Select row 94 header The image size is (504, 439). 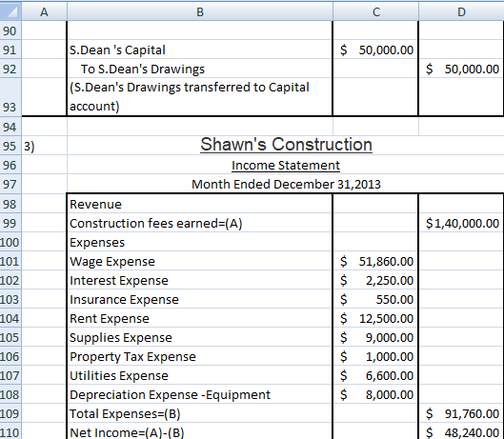pos(10,127)
